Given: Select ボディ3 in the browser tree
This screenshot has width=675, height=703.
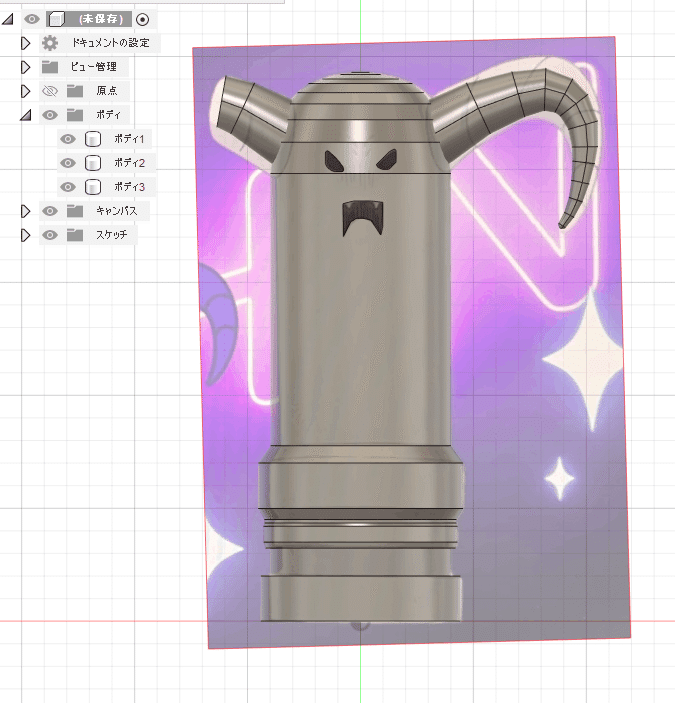Looking at the screenshot, I should [x=129, y=187].
